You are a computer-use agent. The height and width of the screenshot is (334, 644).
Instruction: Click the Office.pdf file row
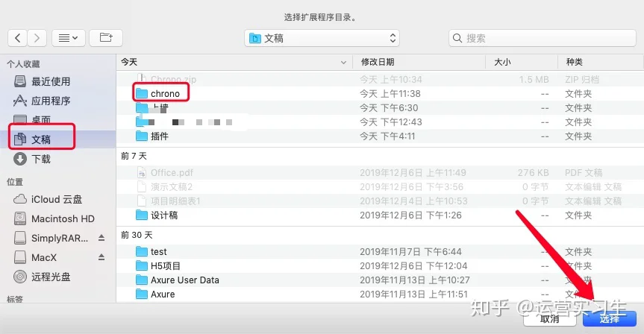[380, 172]
